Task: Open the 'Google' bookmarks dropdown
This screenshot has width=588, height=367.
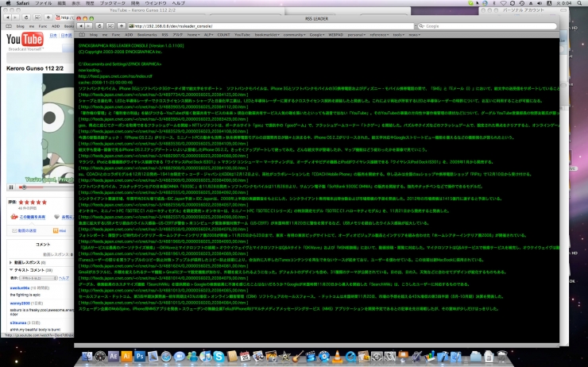Action: [317, 34]
